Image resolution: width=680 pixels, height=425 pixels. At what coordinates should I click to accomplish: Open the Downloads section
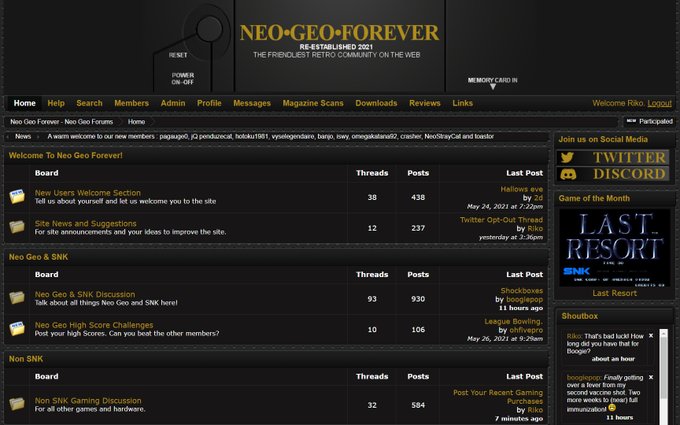376,103
